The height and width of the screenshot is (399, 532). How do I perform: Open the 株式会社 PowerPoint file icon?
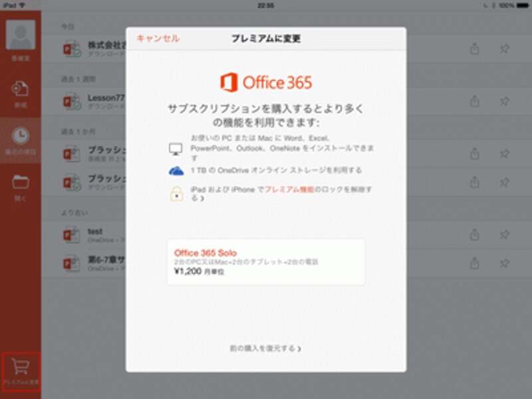pyautogui.click(x=72, y=49)
